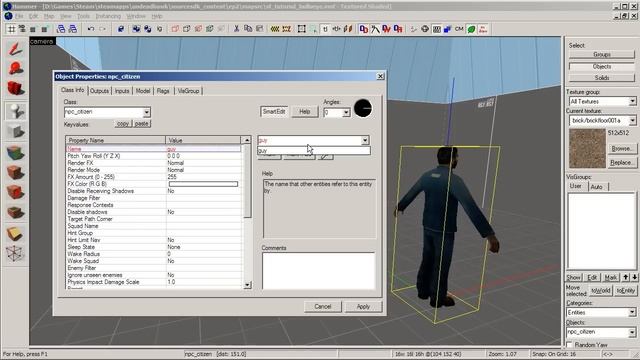This screenshot has width=640, height=360.
Task: Select the Apply Current Texture tool
Action: pyautogui.click(x=16, y=172)
